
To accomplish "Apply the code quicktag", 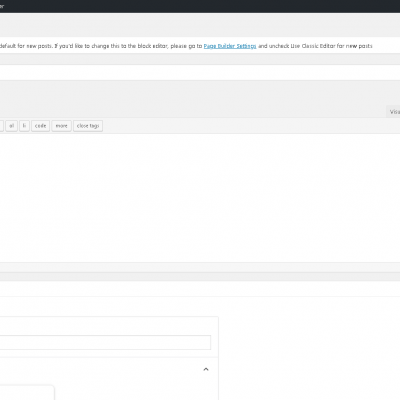I will point(40,126).
